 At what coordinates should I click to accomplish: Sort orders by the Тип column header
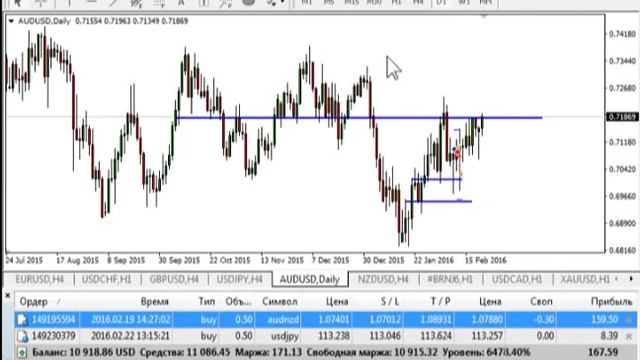(207, 302)
